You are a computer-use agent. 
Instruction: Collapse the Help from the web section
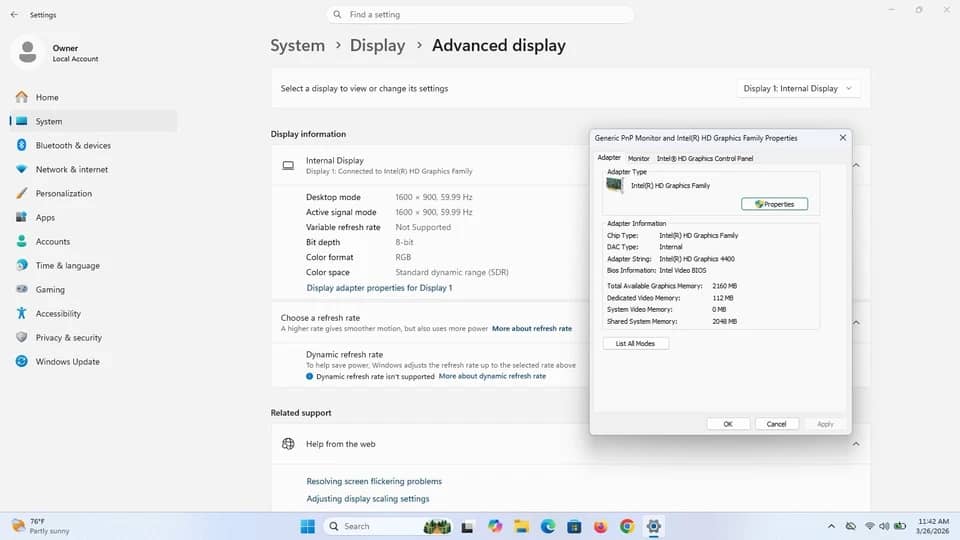[x=856, y=444]
